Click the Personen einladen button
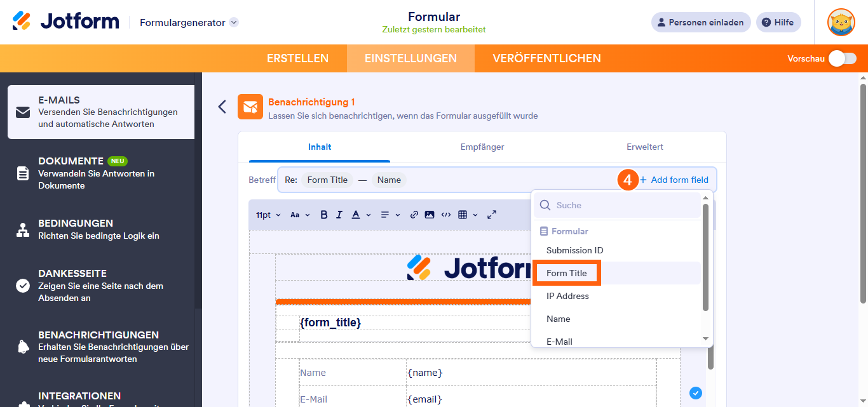This screenshot has width=868, height=407. click(700, 22)
